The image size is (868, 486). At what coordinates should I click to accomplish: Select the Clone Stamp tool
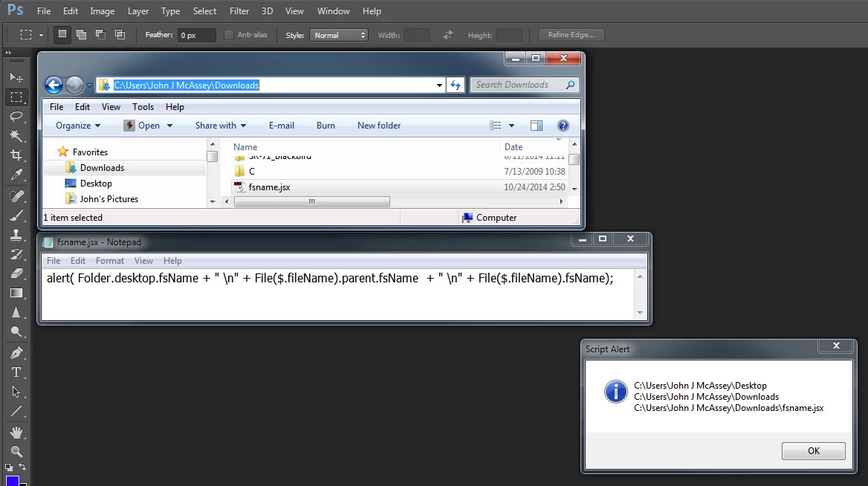click(x=16, y=235)
